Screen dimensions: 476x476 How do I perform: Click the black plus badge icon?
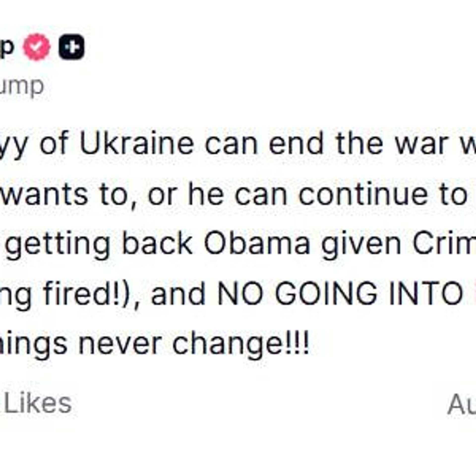pos(71,47)
